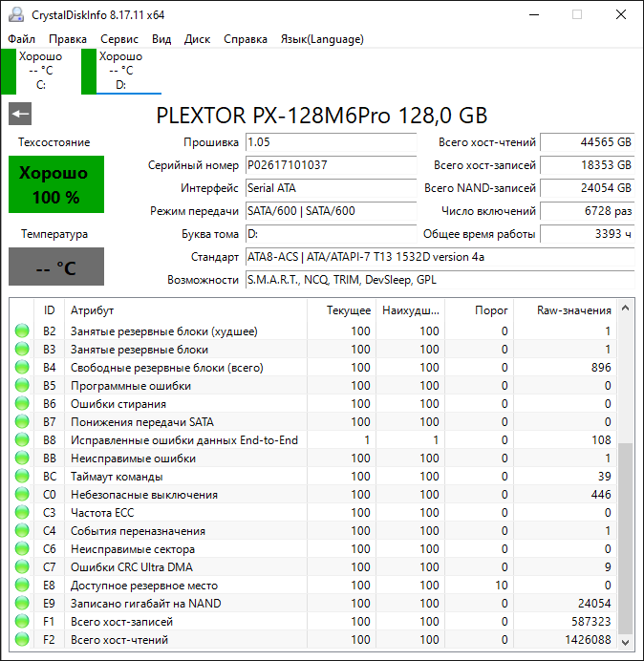The width and height of the screenshot is (644, 661).
Task: Click green status circle for attribute F1
Action: (22, 621)
